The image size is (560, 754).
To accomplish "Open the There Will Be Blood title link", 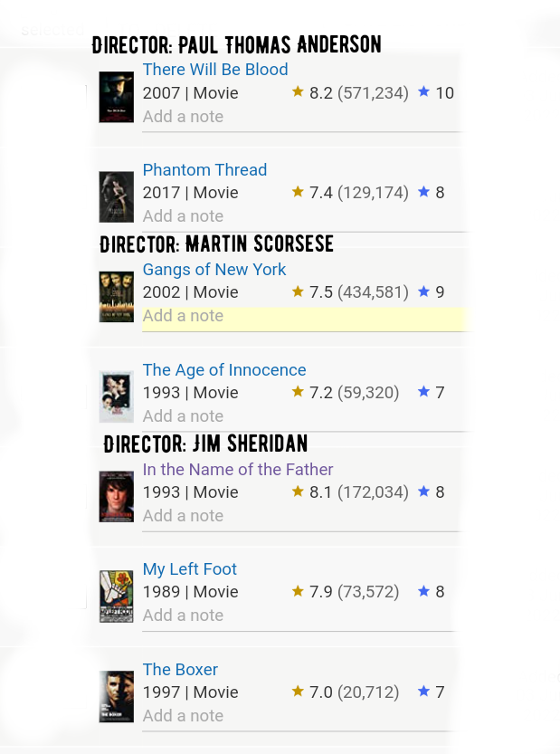I will (215, 69).
